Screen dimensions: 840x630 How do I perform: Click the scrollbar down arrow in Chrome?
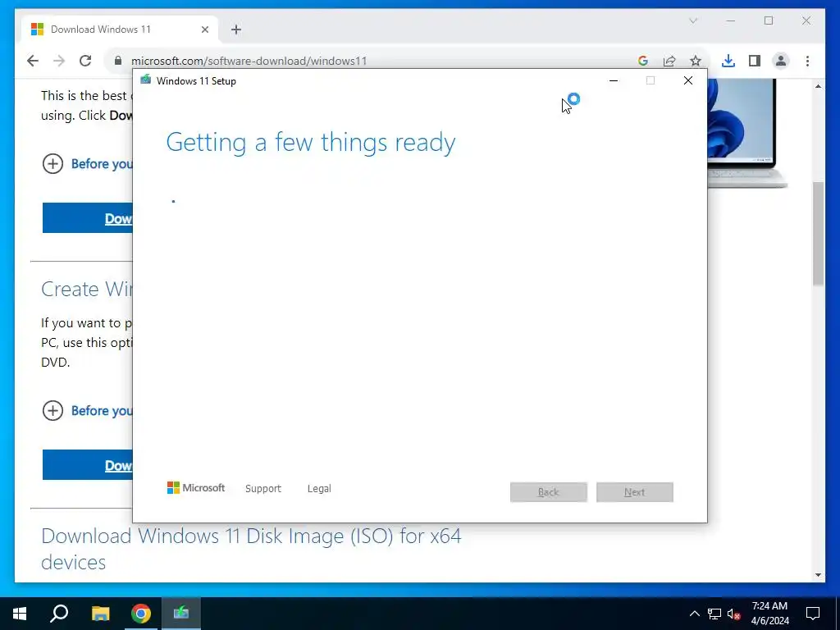click(x=818, y=575)
